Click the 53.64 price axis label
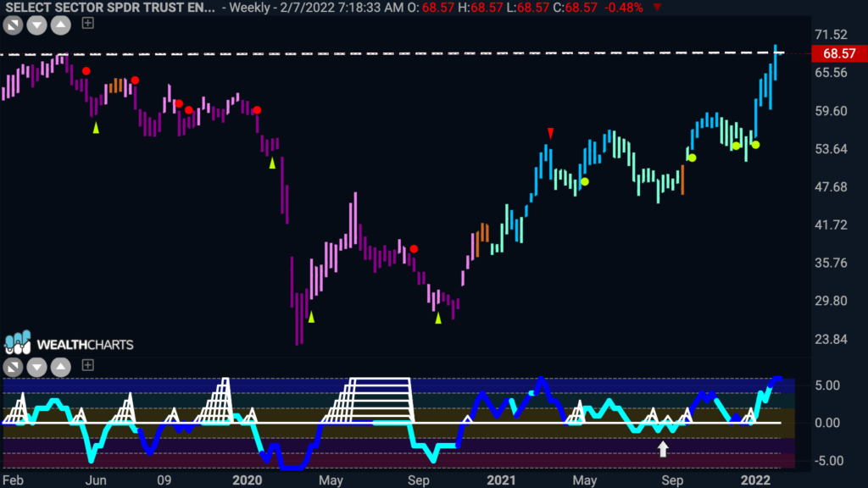Screen dimensions: 868x488 [x=831, y=149]
